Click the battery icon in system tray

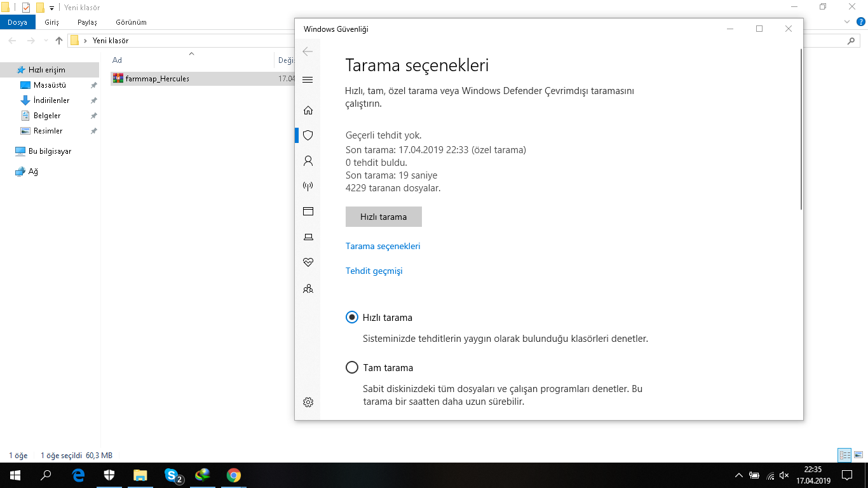tap(754, 475)
